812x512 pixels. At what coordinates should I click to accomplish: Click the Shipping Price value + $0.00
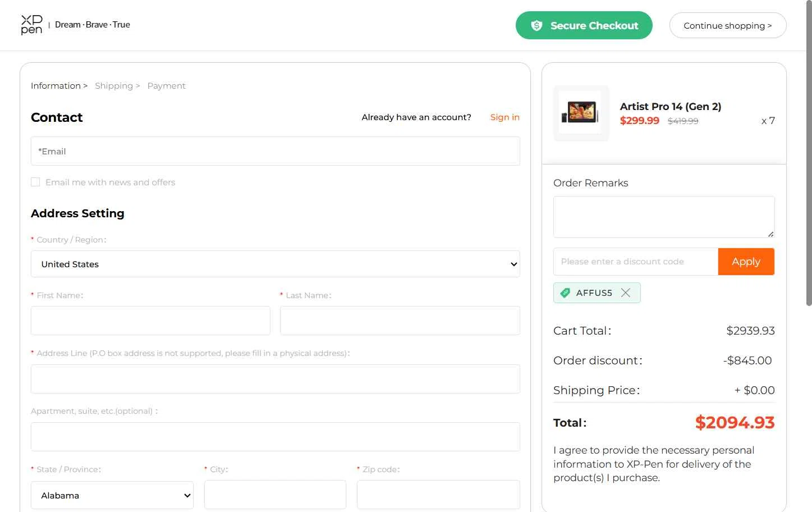tap(755, 390)
